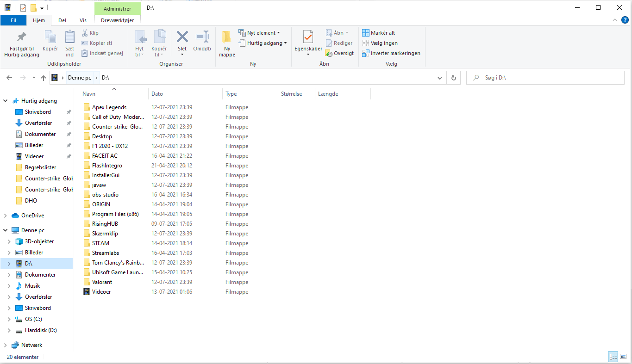
Task: Create a new folder with Ny mappe
Action: point(227,44)
